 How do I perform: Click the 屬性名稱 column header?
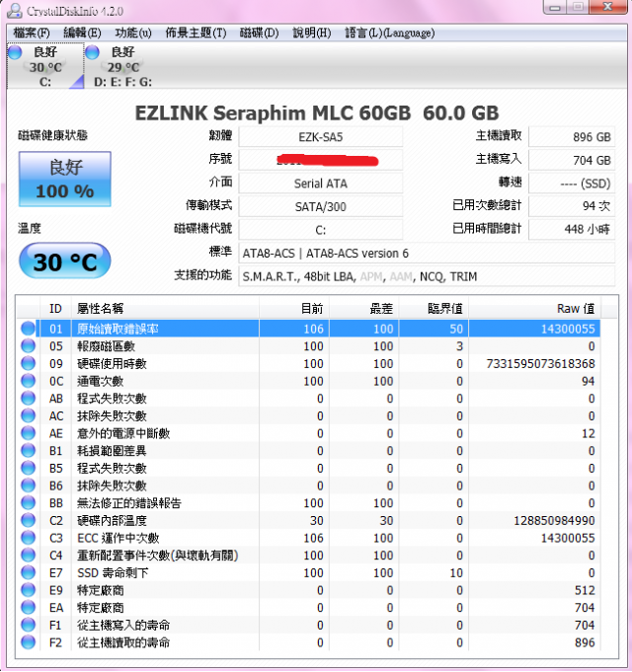pos(165,309)
